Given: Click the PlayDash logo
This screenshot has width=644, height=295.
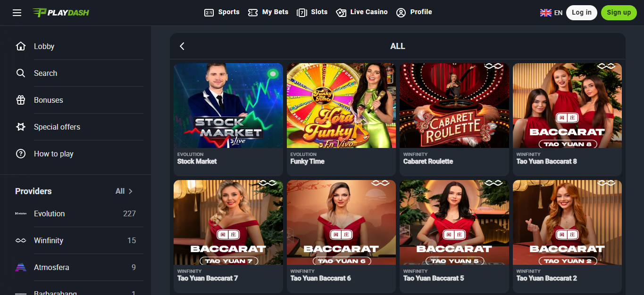Looking at the screenshot, I should pos(61,13).
